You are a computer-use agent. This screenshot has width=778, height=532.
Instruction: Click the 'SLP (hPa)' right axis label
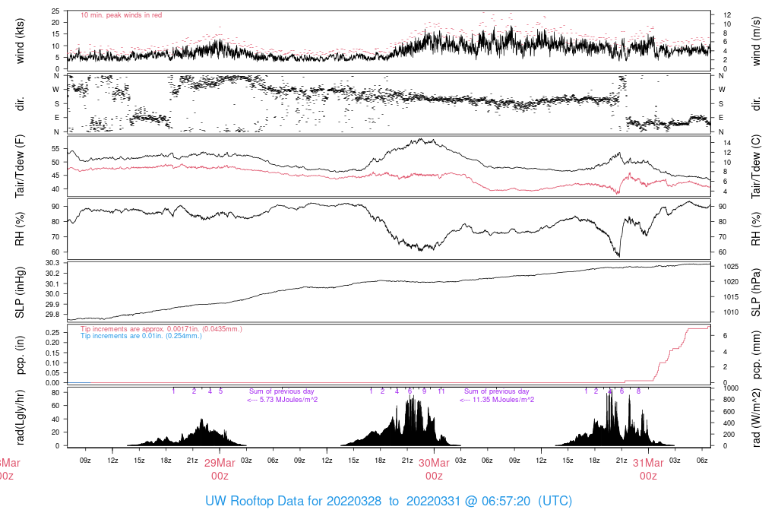pyautogui.click(x=756, y=293)
